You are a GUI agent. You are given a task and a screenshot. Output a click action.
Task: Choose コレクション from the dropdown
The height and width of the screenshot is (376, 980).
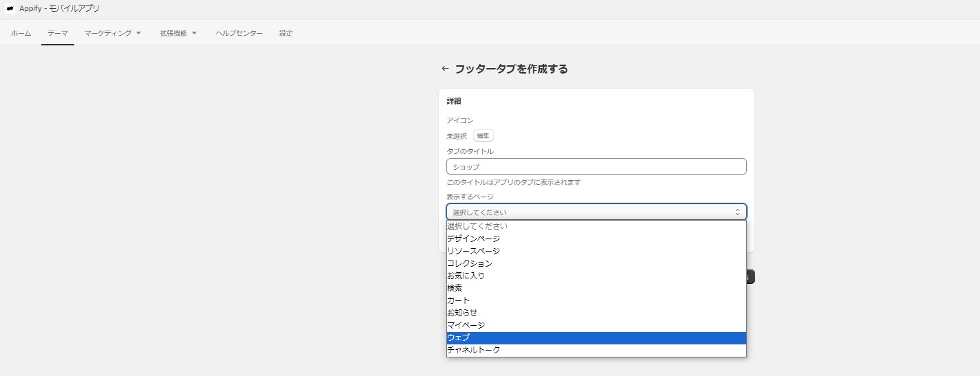(596, 263)
